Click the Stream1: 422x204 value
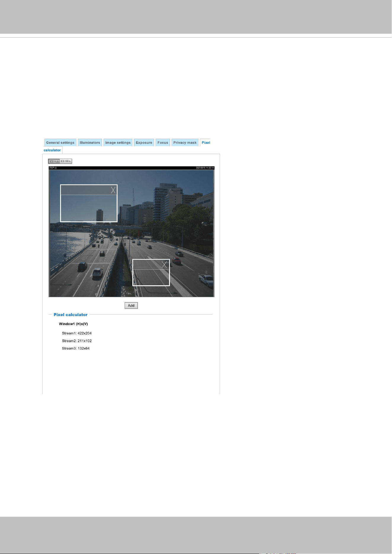Viewport: 392px width, 554px height. tap(77, 333)
